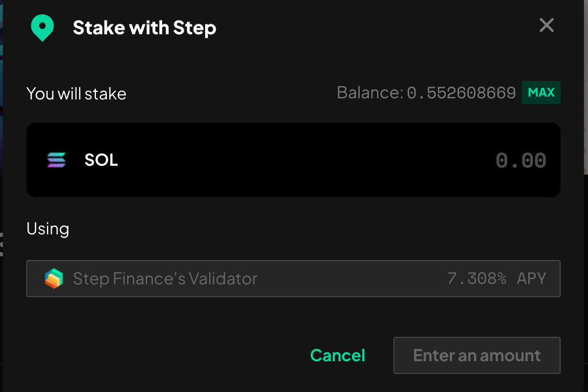Screen dimensions: 588x392
Task: Open the Step Finance's Validator selector
Action: (293, 279)
